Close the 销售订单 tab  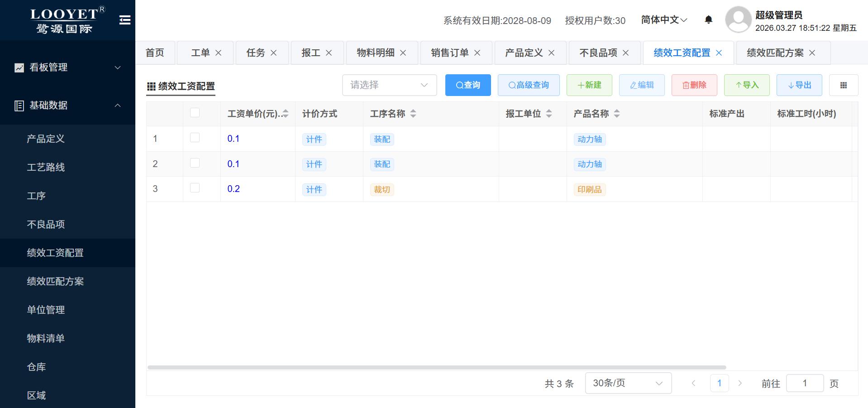[477, 53]
